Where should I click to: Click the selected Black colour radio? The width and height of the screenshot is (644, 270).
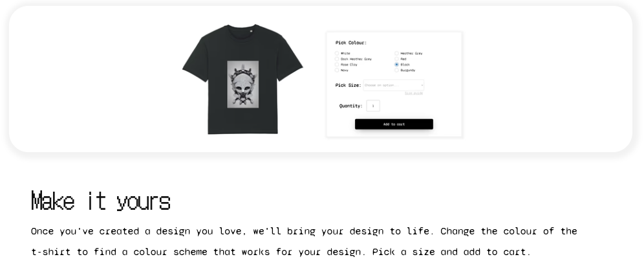[397, 65]
